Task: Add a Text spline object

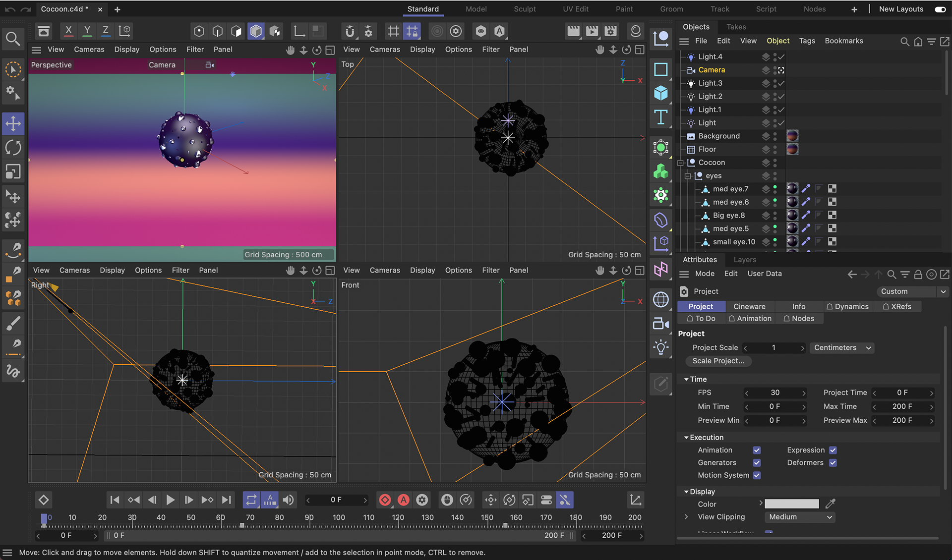Action: 661,117
